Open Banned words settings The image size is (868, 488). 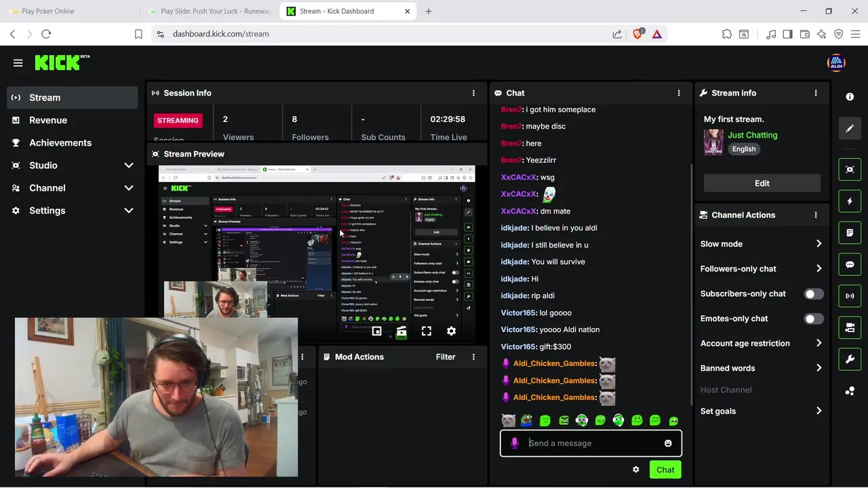click(x=761, y=368)
